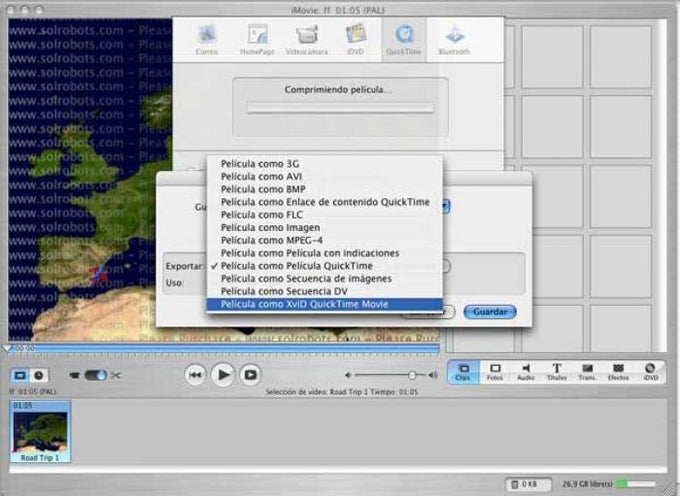Adjust the volume slider knob
This screenshot has width=680, height=496.
(412, 375)
